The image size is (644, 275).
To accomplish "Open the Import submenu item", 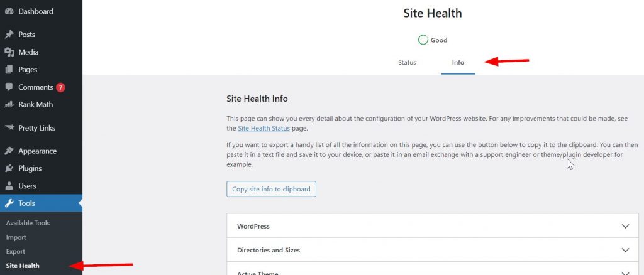I will [16, 237].
